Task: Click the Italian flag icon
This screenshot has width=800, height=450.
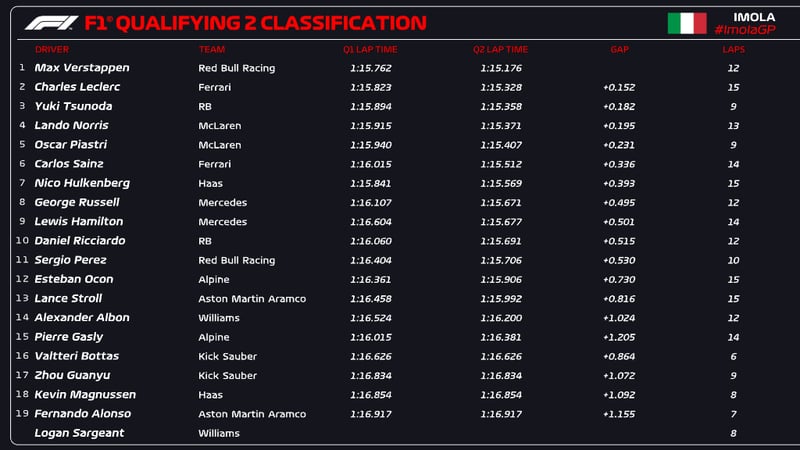Action: pyautogui.click(x=687, y=23)
